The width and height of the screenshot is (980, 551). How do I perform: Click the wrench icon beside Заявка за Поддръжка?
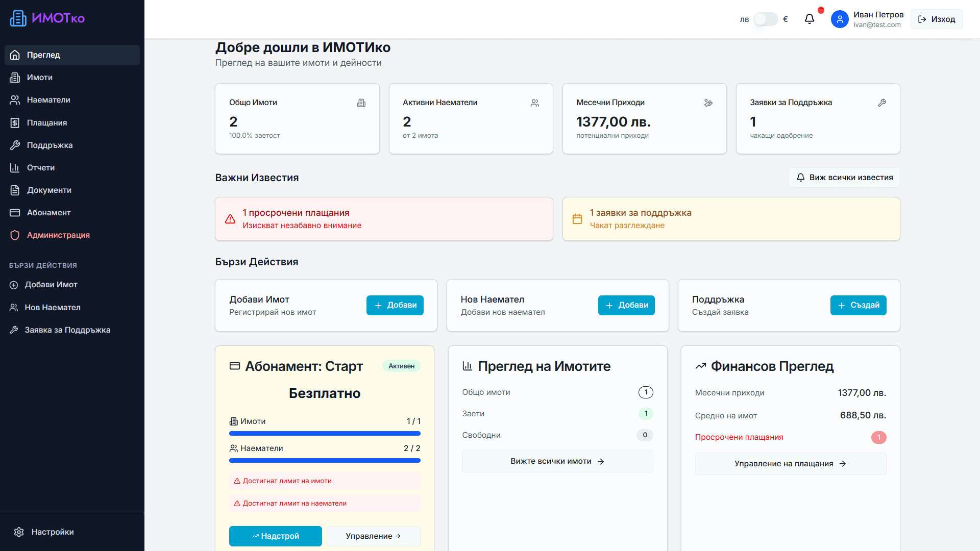pos(14,330)
